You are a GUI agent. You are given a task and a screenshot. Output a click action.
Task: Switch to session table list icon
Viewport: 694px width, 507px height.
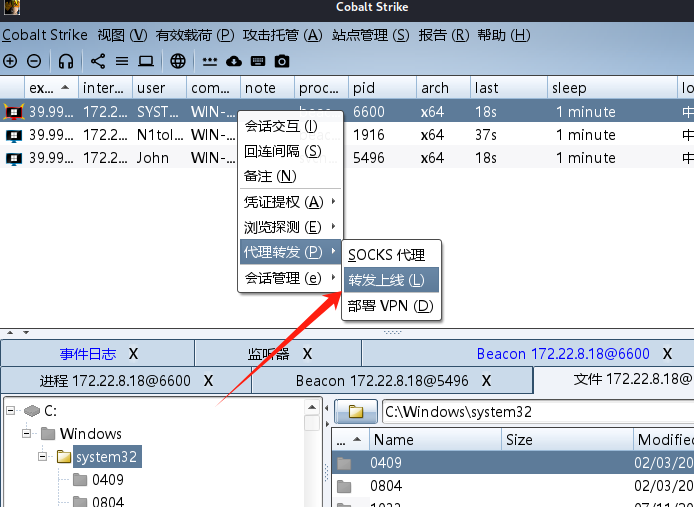point(122,61)
